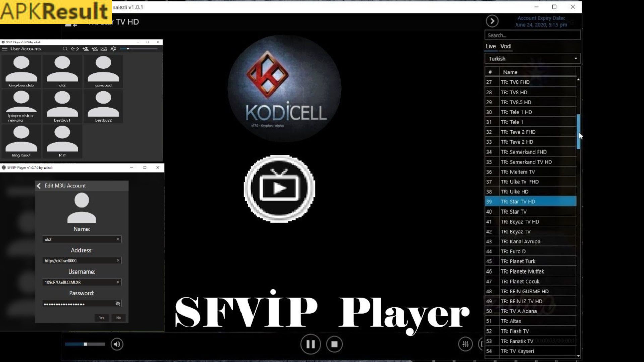Drag the playback progress slider
Screen dimensions: 644x362
tap(84, 344)
